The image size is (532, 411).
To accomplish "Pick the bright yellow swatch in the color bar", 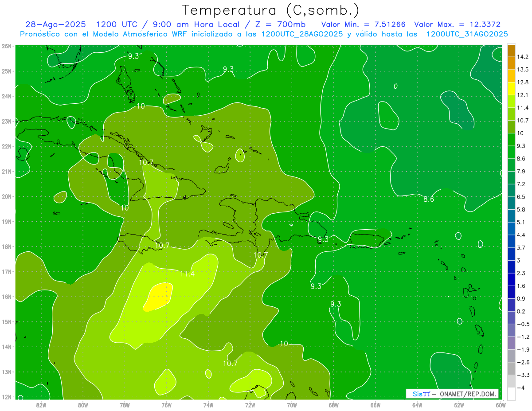I will (511, 89).
